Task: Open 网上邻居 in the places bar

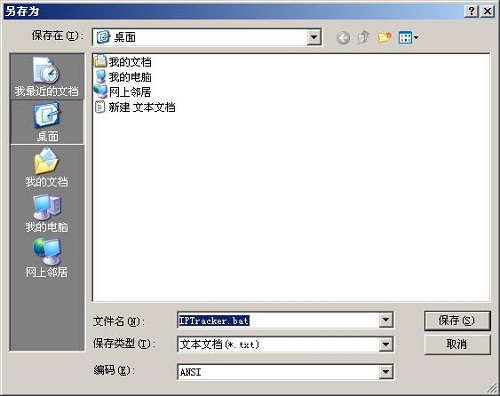Action: coord(47,258)
